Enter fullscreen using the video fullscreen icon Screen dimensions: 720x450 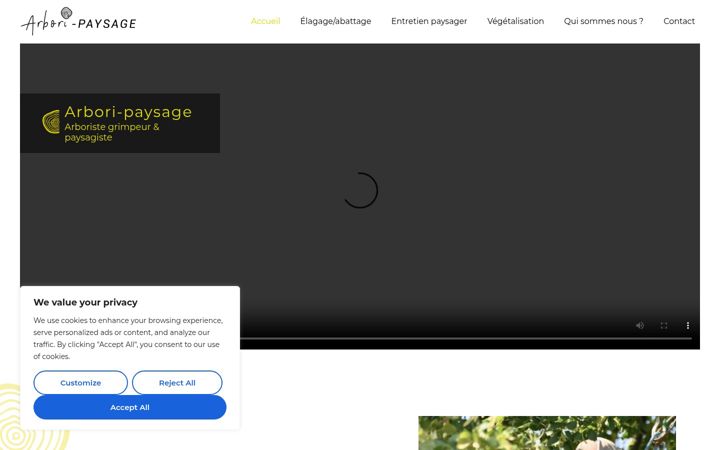tap(664, 326)
